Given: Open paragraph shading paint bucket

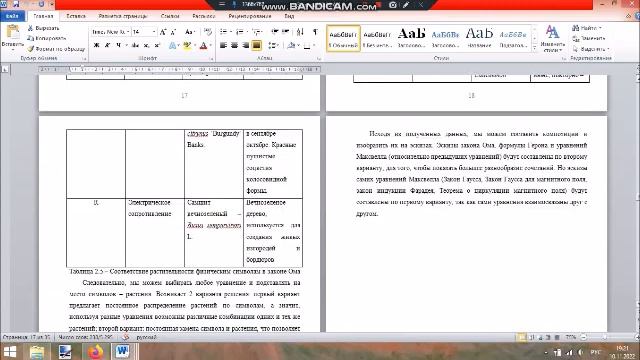Looking at the screenshot, I should 291,45.
